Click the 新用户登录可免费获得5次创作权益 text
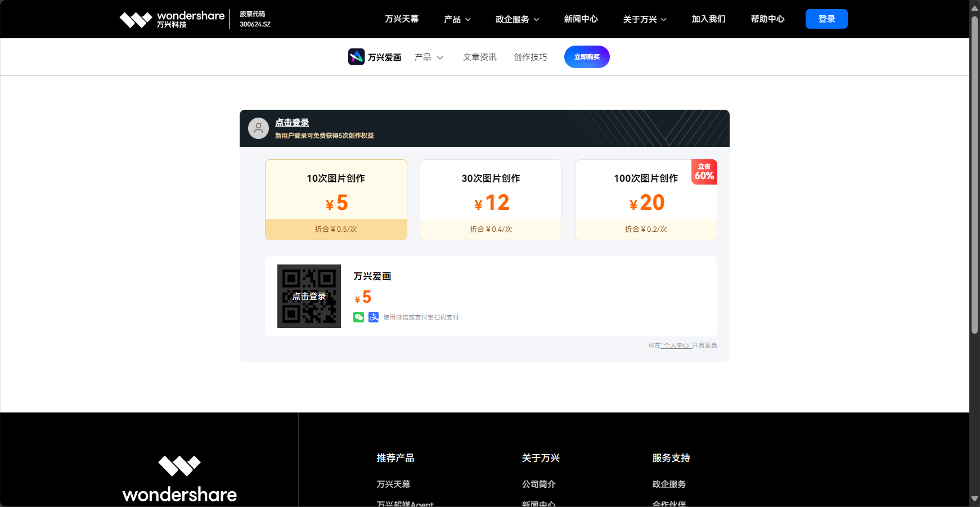The width and height of the screenshot is (980, 507). coord(324,136)
